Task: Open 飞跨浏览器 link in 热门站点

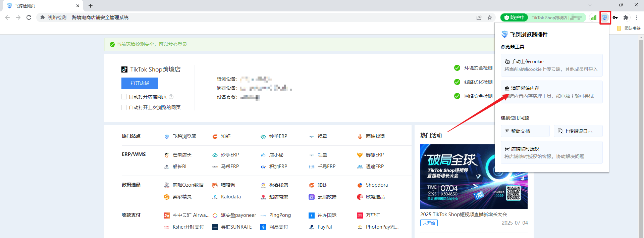Action: pyautogui.click(x=180, y=136)
